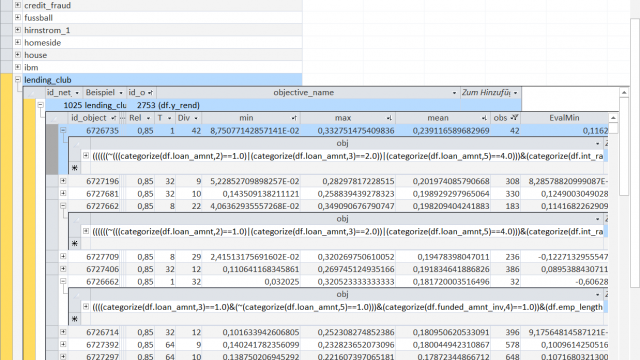Collapse row 6726735 subdatasheet
640x360 pixels.
point(63,130)
